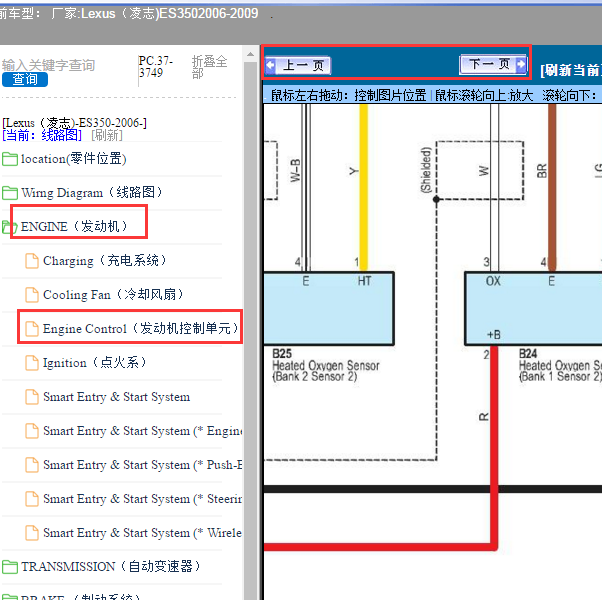This screenshot has width=602, height=600.
Task: Go to previous page with 上一页
Action: pos(298,65)
